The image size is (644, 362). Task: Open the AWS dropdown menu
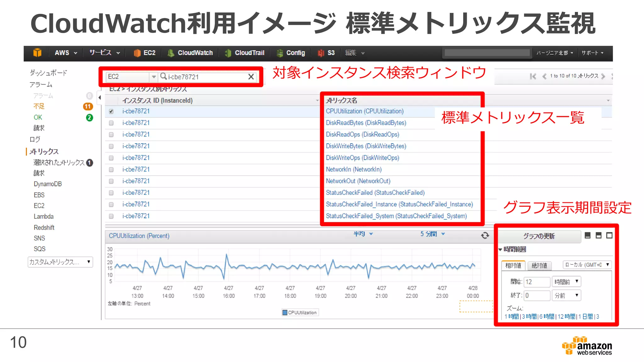(66, 53)
